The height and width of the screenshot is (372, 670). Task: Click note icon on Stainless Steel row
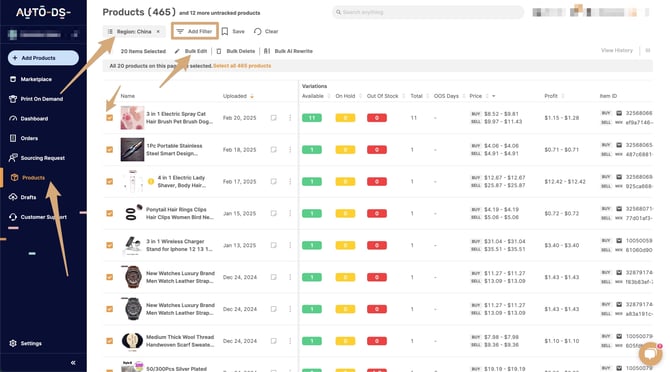click(273, 149)
